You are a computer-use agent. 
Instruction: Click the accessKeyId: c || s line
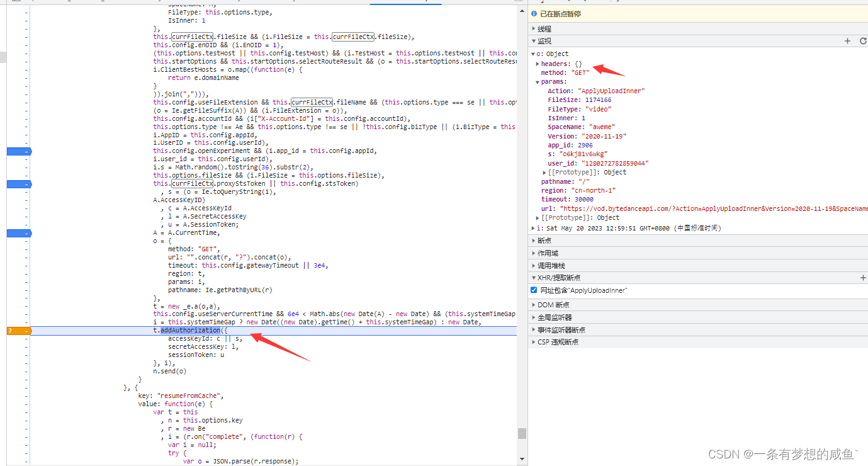click(x=205, y=339)
